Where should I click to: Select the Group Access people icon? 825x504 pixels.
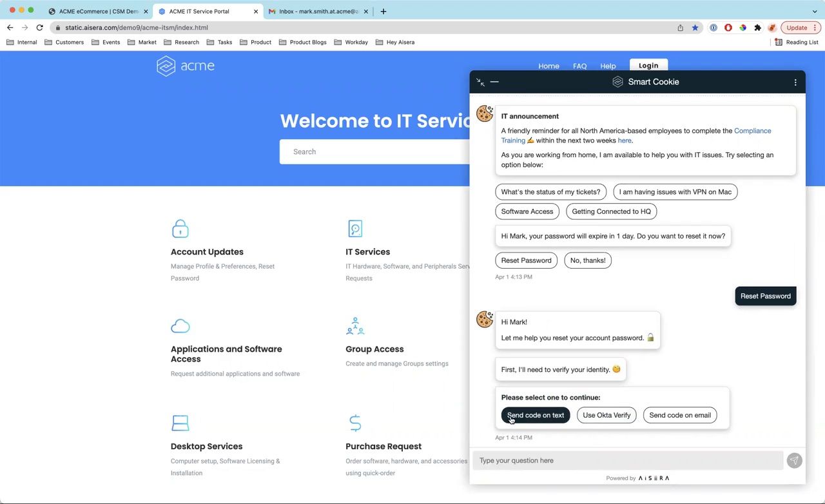(355, 326)
